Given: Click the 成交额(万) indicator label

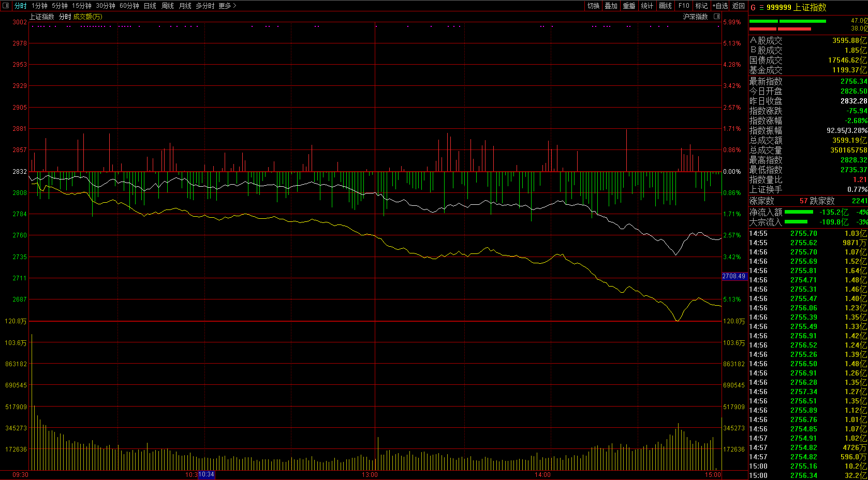Looking at the screenshot, I should click(x=88, y=17).
